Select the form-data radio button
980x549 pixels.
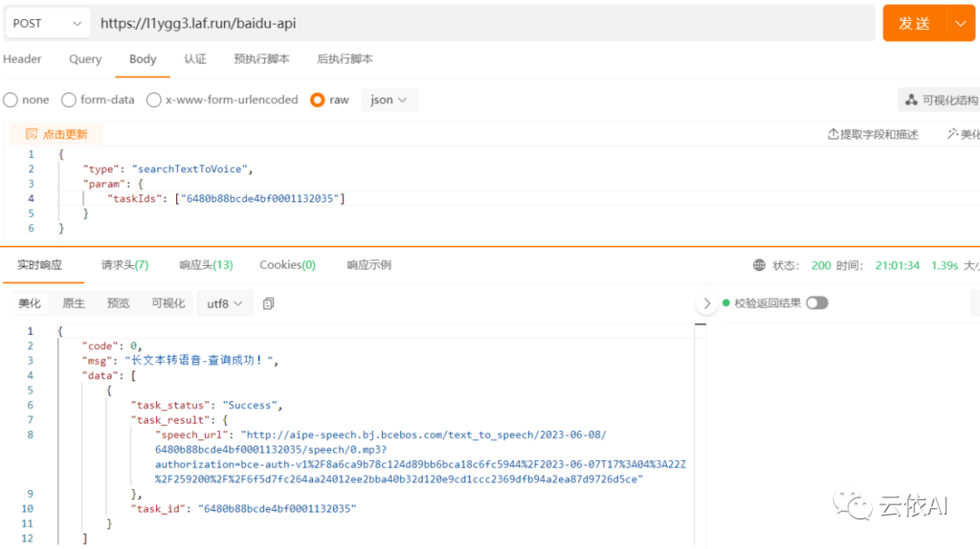(69, 100)
